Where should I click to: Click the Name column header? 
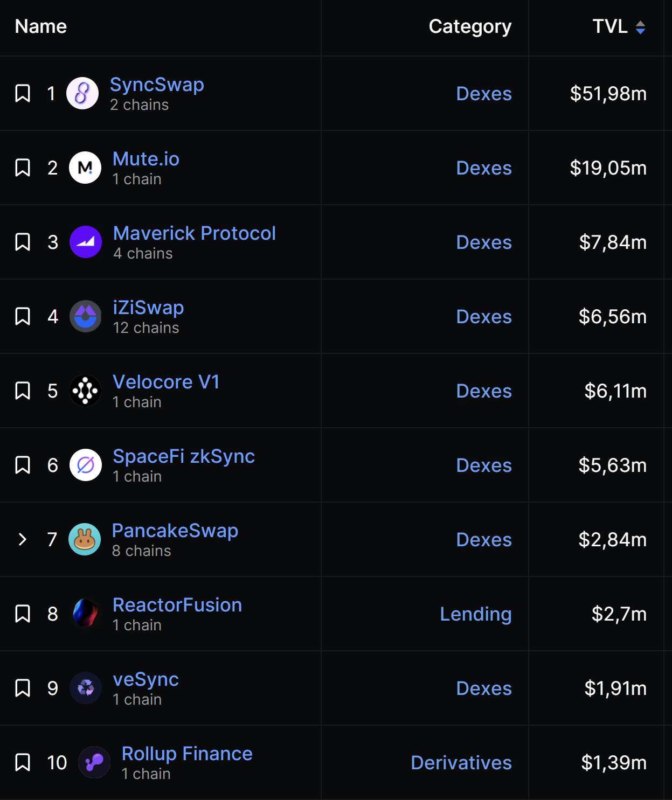41,26
